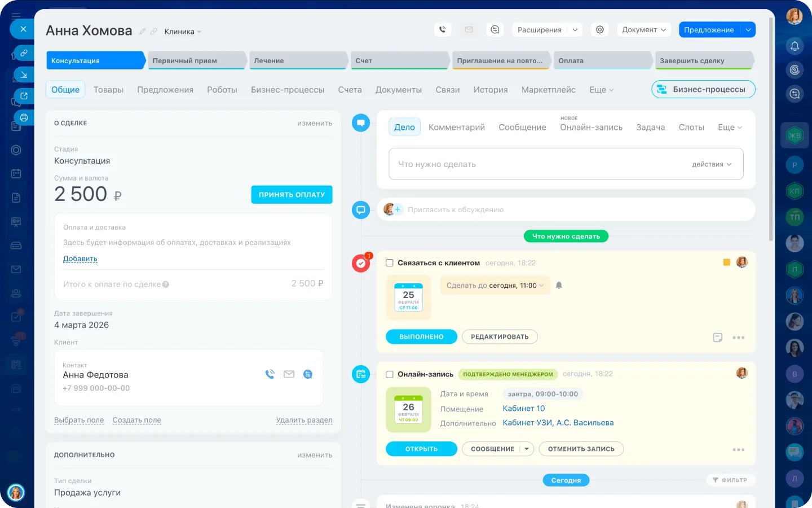Open the История tab
Screen dimensions: 812x508
point(491,90)
